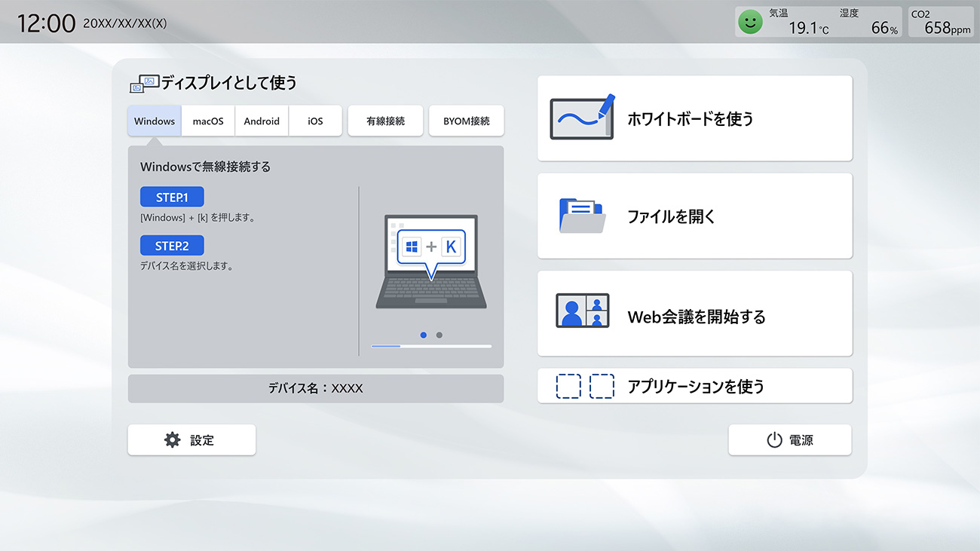This screenshot has height=551, width=980.
Task: Open the iOS connection tab
Action: (315, 121)
